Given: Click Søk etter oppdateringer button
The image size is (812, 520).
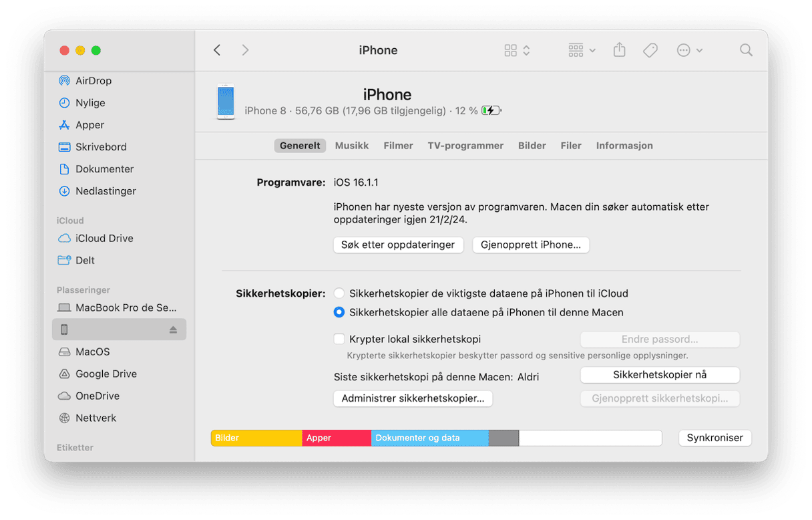Looking at the screenshot, I should [x=398, y=245].
